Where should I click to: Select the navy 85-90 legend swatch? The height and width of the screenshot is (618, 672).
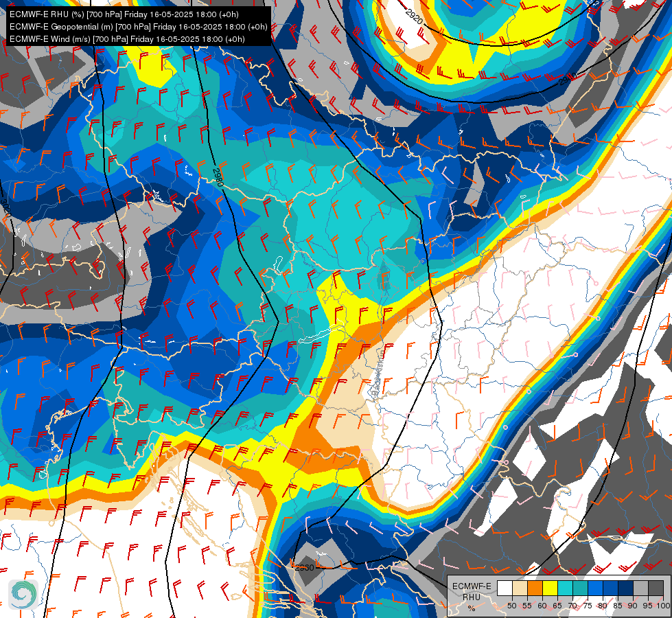[x=626, y=588]
